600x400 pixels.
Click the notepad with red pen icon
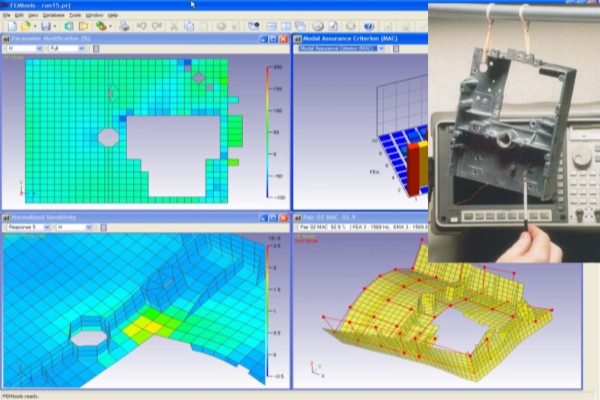[333, 26]
